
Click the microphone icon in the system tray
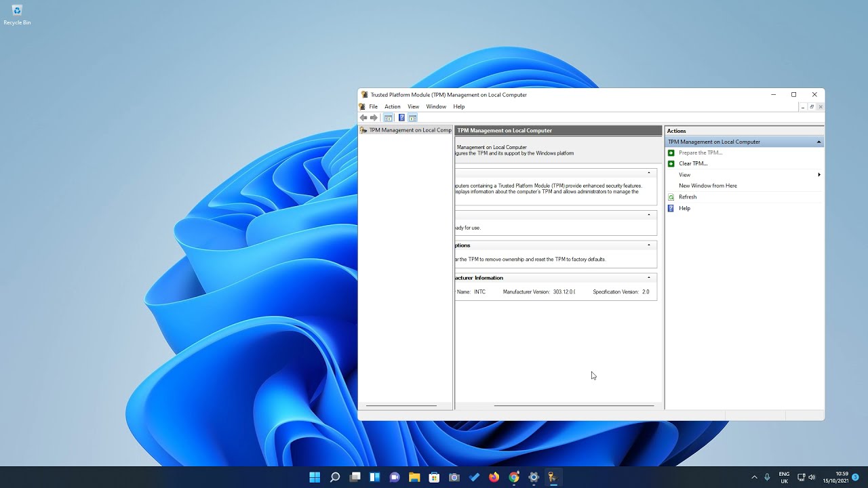pos(767,477)
